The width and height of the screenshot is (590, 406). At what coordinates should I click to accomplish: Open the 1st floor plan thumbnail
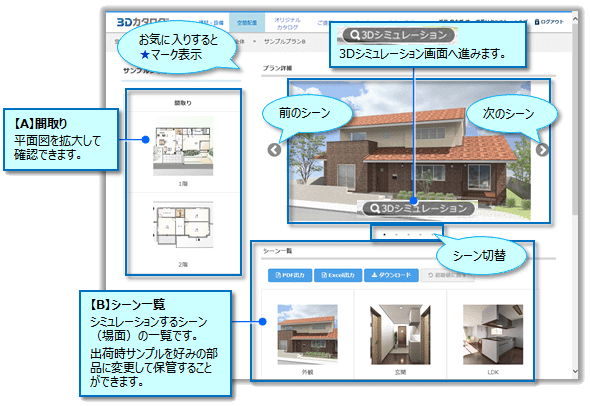[183, 146]
